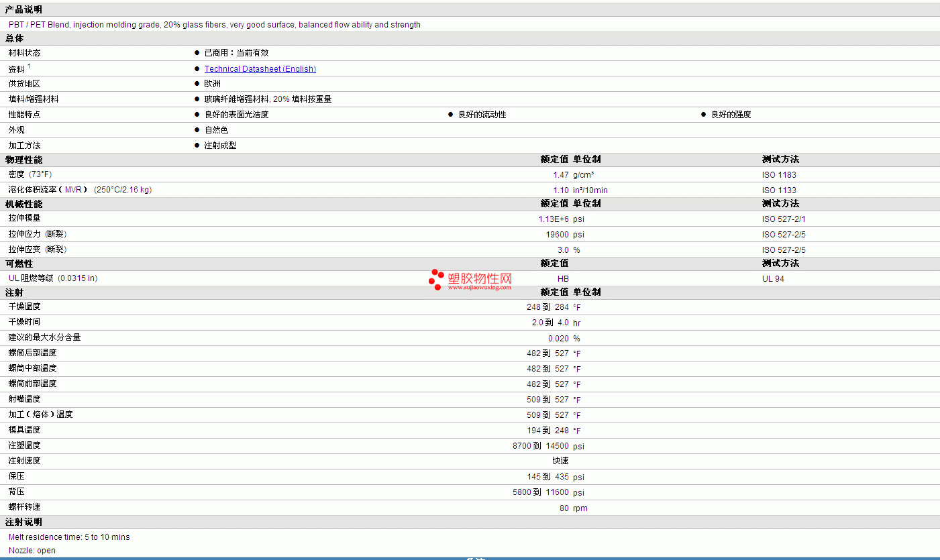The height and width of the screenshot is (560, 940).
Task: Select the 良好的强度 feature
Action: [x=731, y=115]
